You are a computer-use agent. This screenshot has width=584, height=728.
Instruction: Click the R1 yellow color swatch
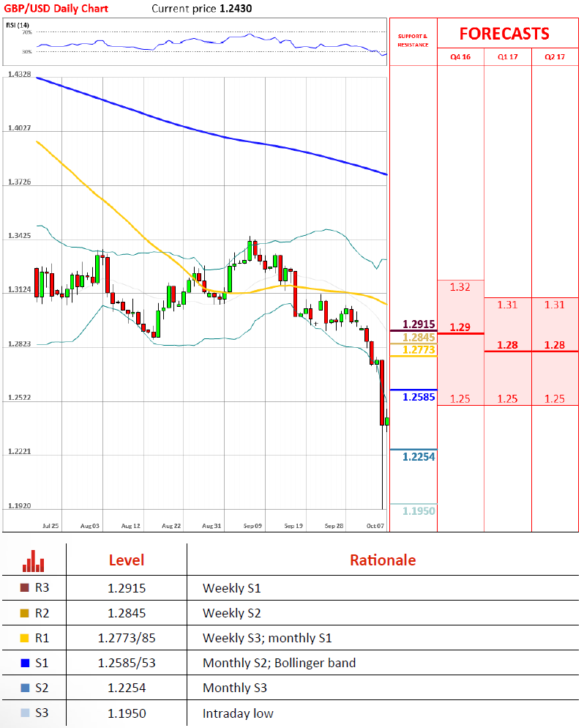click(x=25, y=639)
